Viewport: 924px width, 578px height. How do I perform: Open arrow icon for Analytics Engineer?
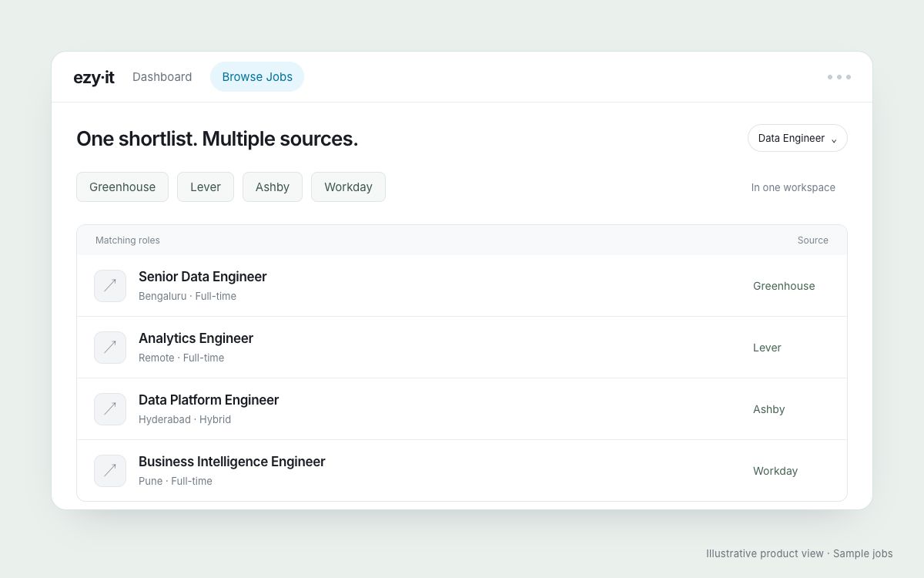pos(110,348)
